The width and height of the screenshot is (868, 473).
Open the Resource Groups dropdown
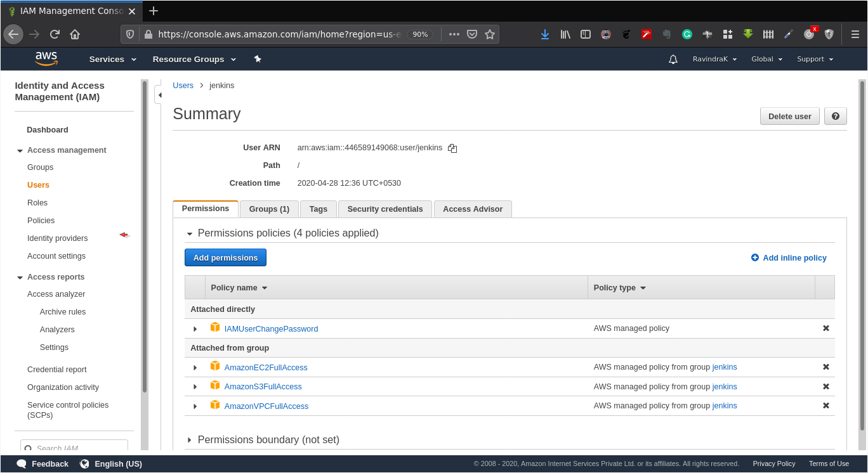194,59
